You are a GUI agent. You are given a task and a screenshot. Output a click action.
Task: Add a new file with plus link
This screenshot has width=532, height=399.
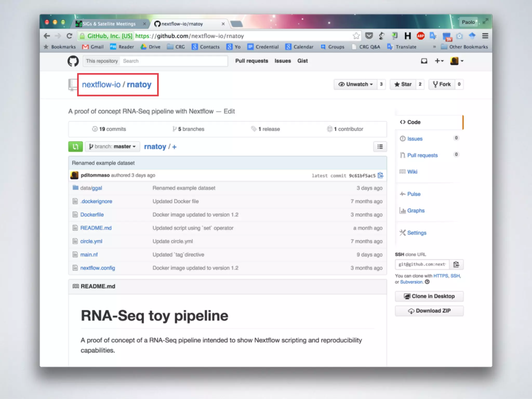click(174, 147)
